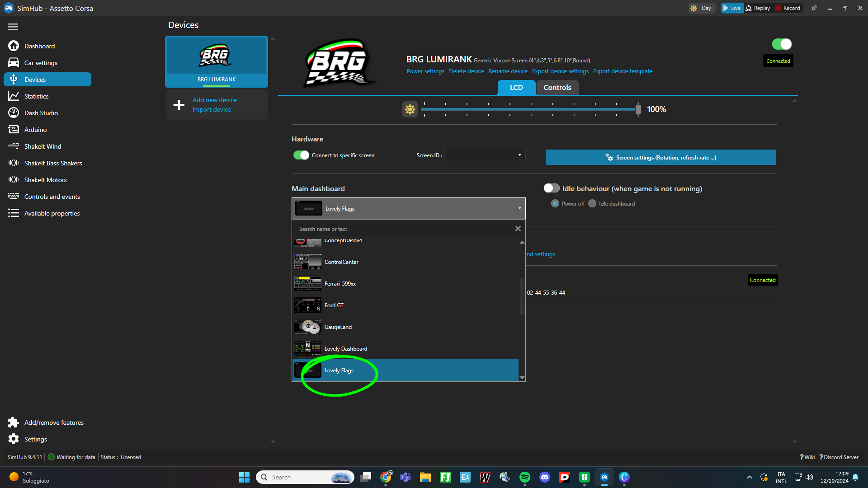Open the Arduino board icon
Viewport: 868px width, 488px height.
click(x=14, y=130)
